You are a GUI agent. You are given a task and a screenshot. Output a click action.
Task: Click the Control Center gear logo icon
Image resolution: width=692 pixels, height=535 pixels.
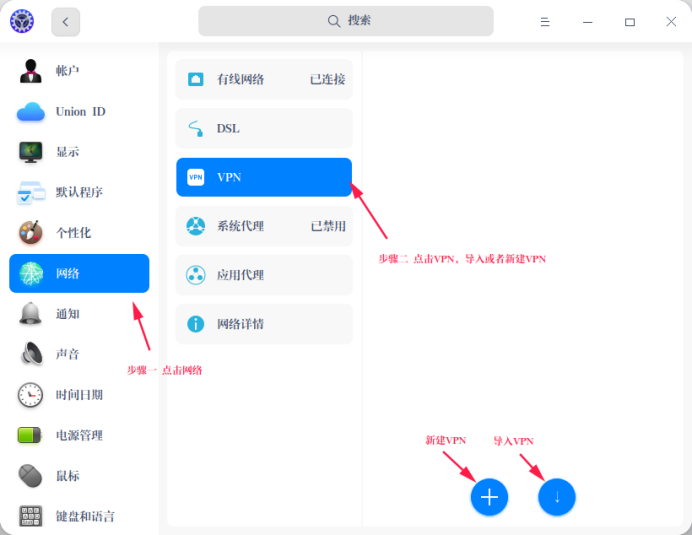tap(22, 21)
